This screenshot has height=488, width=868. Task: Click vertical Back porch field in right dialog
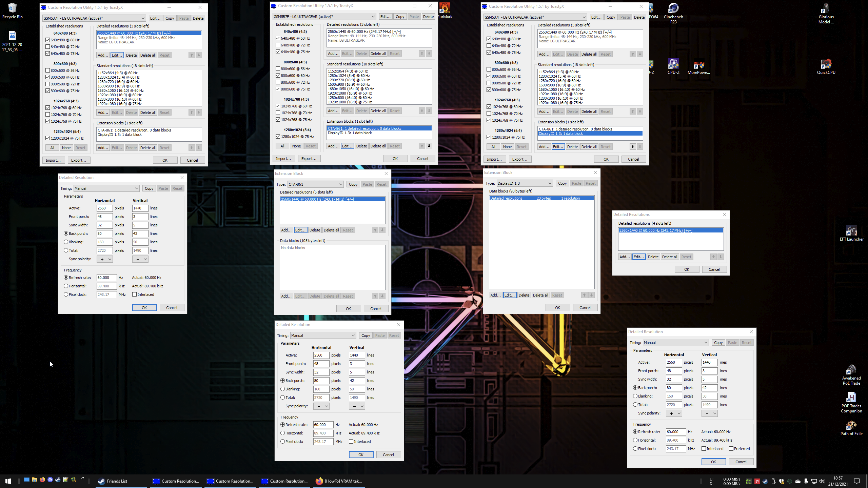coord(709,388)
